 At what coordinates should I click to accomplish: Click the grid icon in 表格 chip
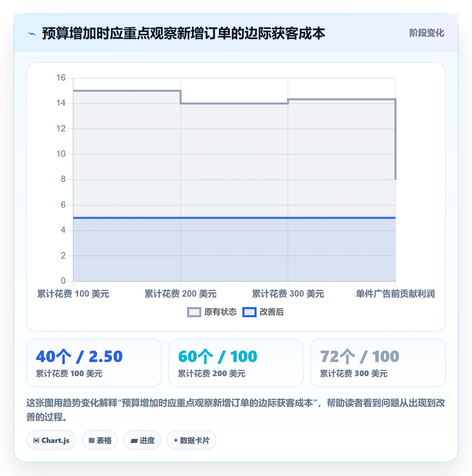click(91, 441)
